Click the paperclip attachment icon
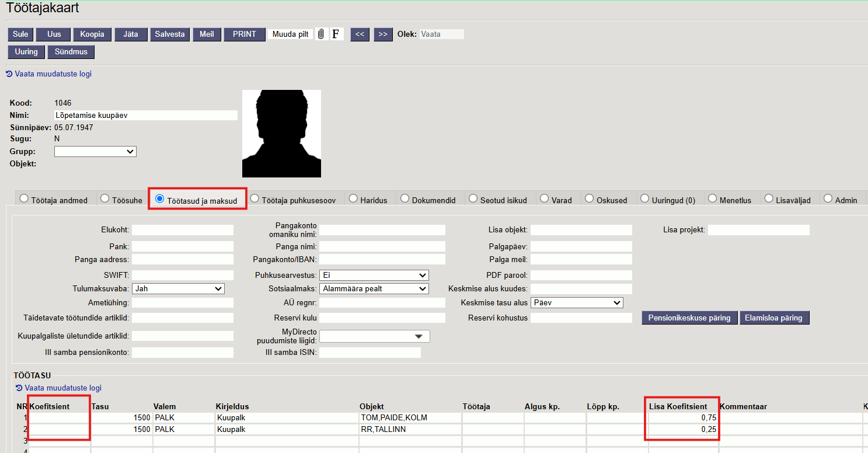This screenshot has height=453, width=868. (320, 34)
